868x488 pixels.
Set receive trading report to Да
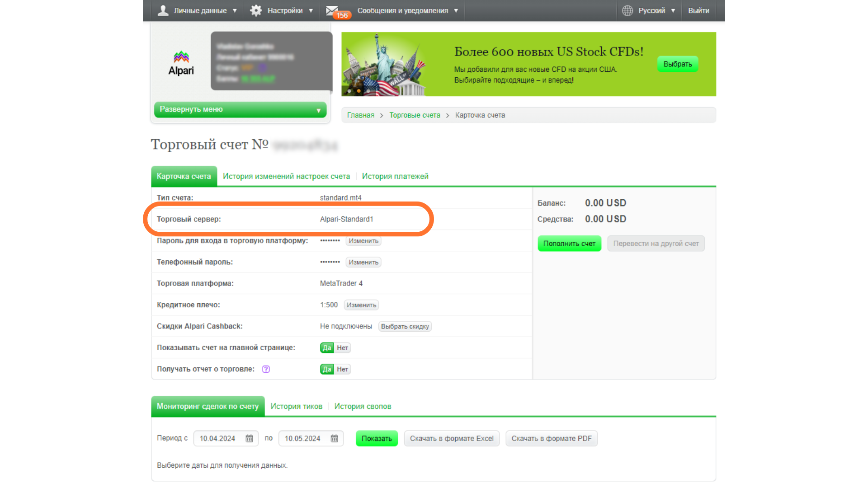pos(327,369)
